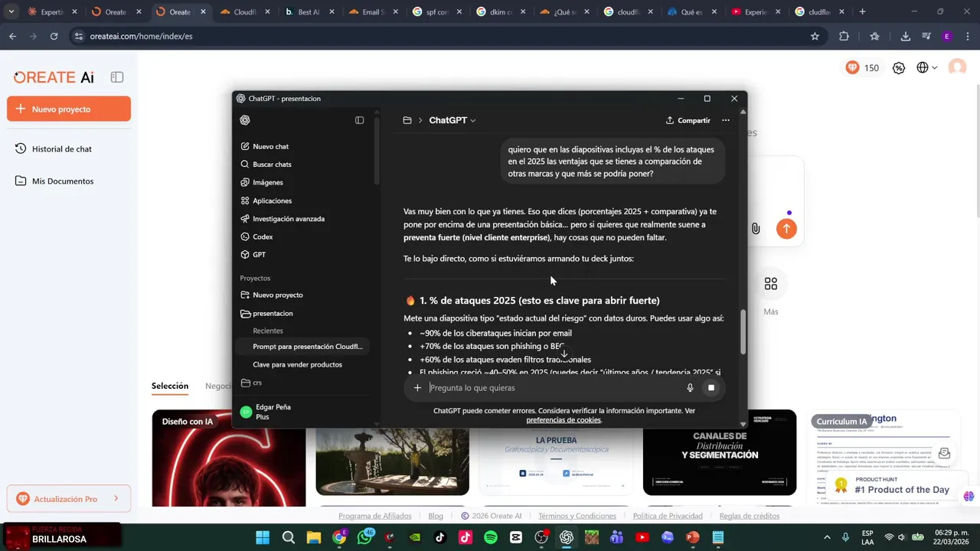This screenshot has height=551, width=980.
Task: Click the plus attach button in ChatGPT composer
Action: (x=417, y=388)
